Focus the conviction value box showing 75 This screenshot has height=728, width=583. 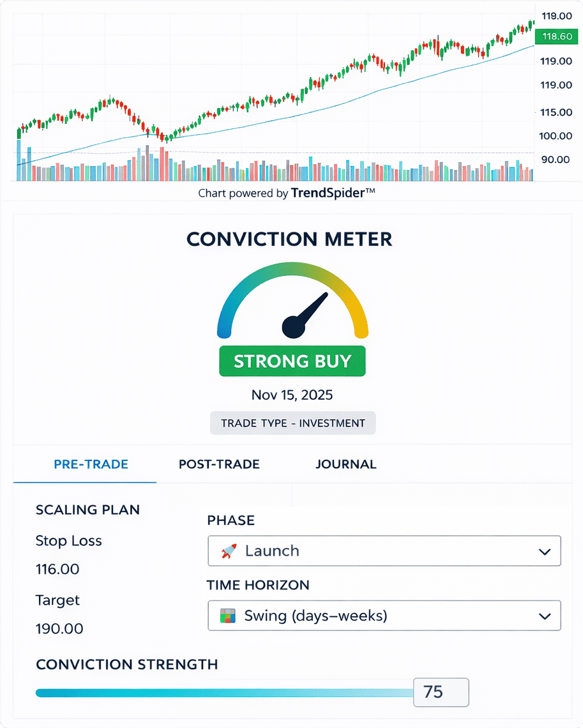441,692
